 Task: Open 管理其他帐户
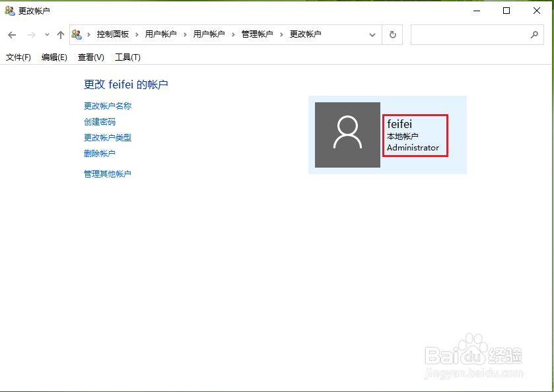pos(108,174)
